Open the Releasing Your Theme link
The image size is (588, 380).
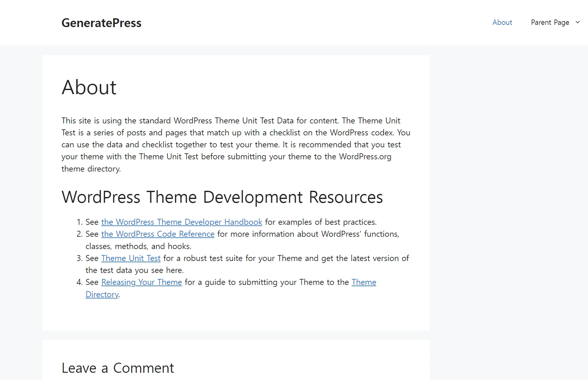pos(142,282)
